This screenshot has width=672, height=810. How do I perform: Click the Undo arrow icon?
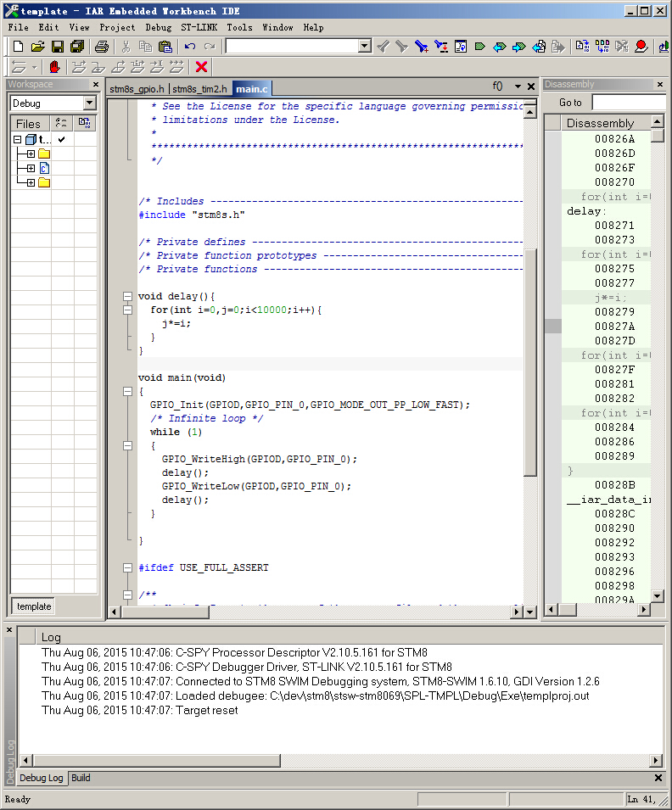point(190,46)
